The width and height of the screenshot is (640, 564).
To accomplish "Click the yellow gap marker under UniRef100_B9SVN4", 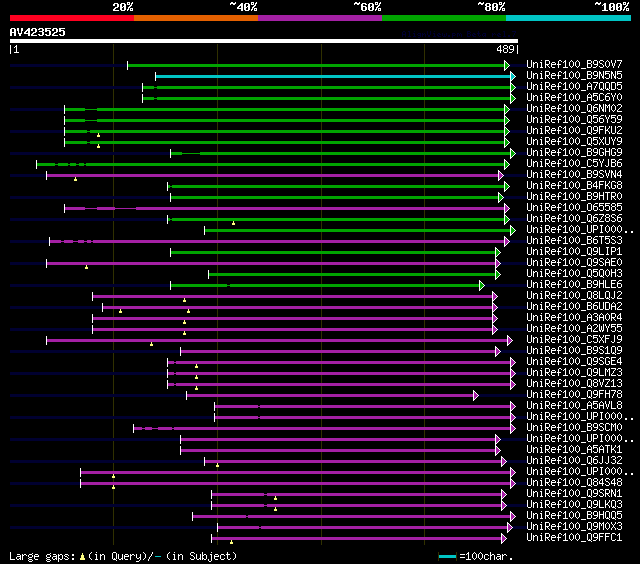I will (x=76, y=179).
